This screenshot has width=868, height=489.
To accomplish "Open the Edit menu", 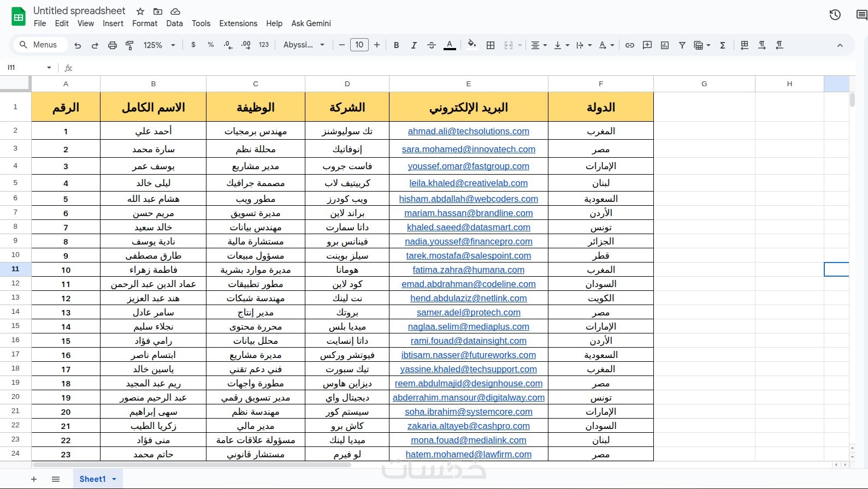I will 62,23.
